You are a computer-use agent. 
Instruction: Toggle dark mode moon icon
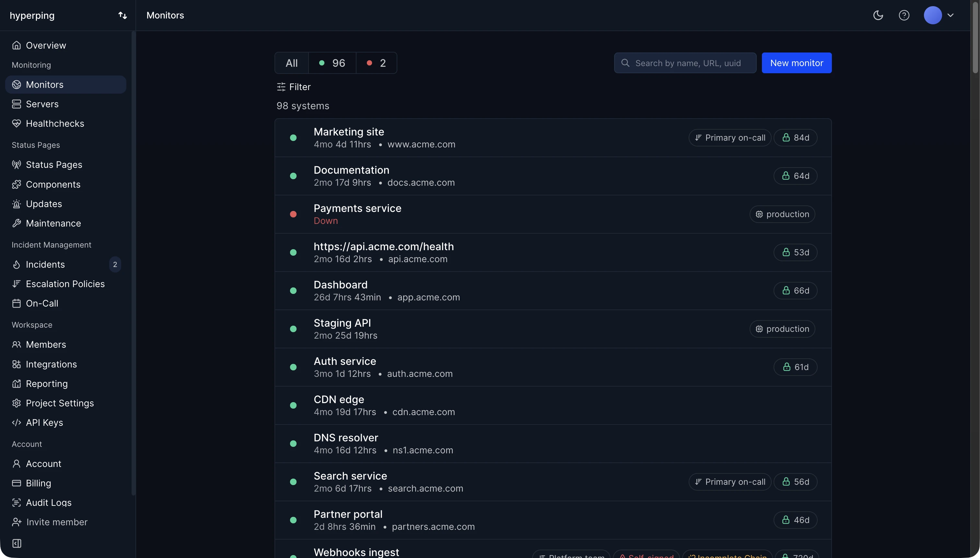[x=878, y=15]
